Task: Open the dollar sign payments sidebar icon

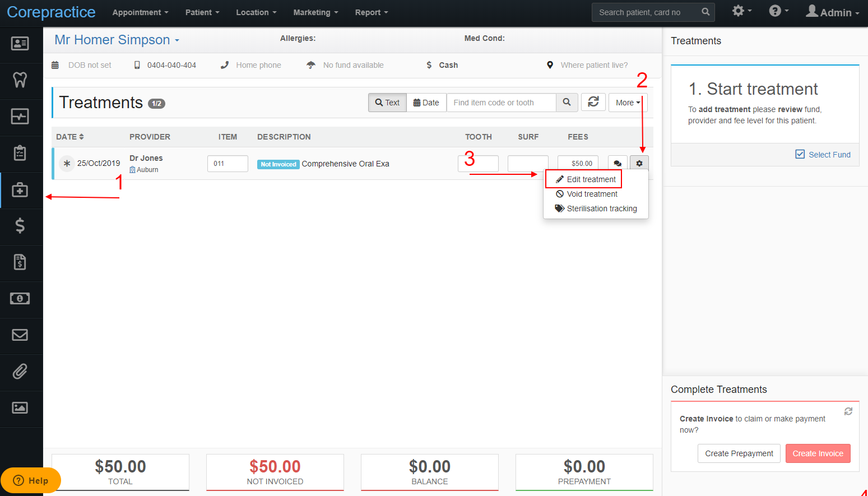Action: 20,226
